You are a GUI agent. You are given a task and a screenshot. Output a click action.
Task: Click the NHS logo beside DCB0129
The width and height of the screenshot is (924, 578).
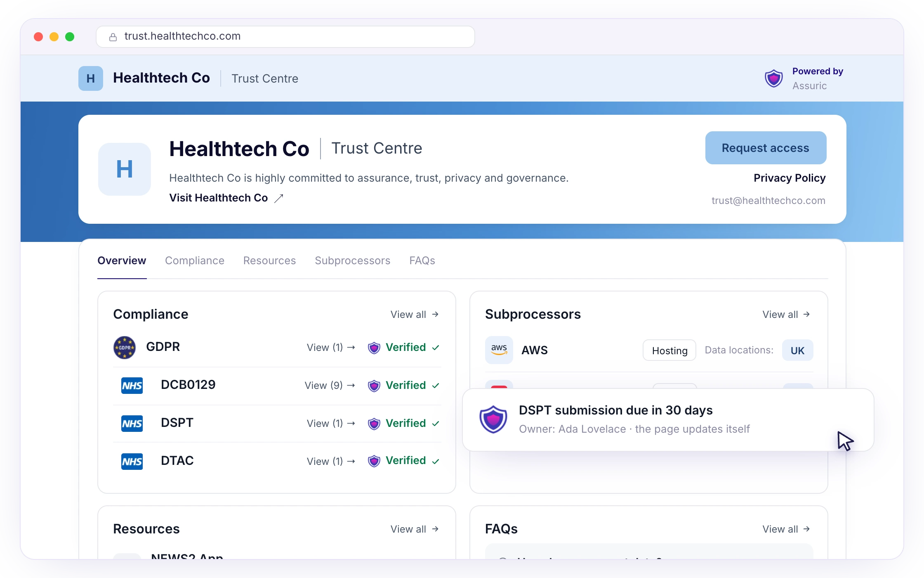132,386
